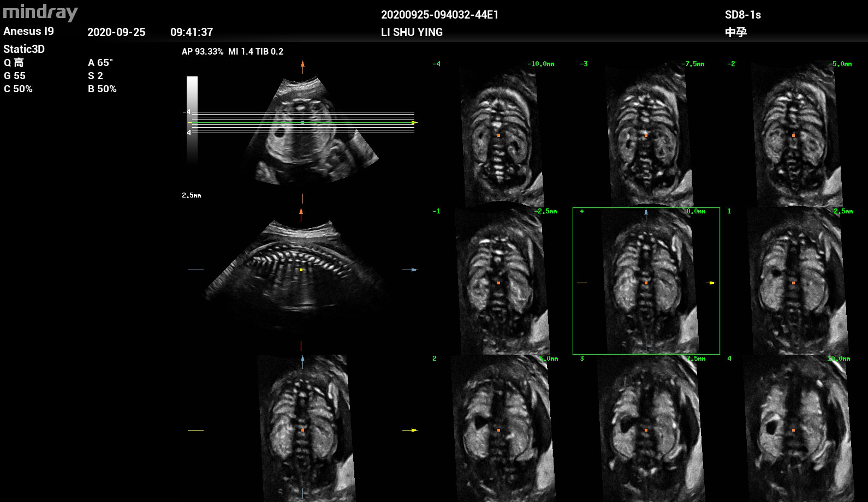The width and height of the screenshot is (868, 502).
Task: Open the -5.0mm slice image
Action: point(793,134)
